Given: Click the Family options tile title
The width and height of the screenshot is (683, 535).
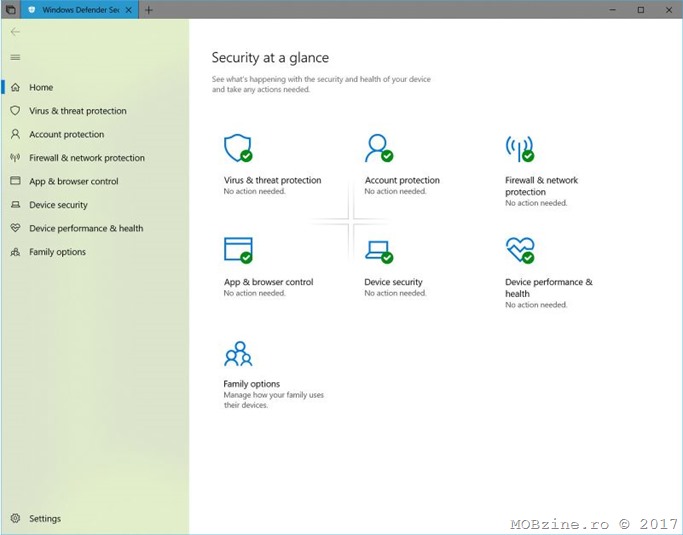Looking at the screenshot, I should pos(251,384).
